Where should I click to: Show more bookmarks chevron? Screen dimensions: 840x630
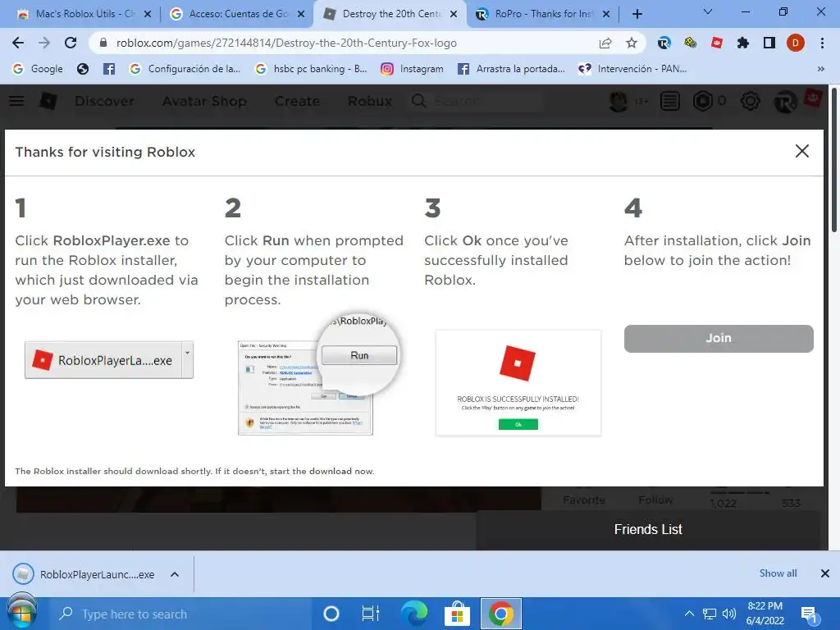pyautogui.click(x=820, y=69)
